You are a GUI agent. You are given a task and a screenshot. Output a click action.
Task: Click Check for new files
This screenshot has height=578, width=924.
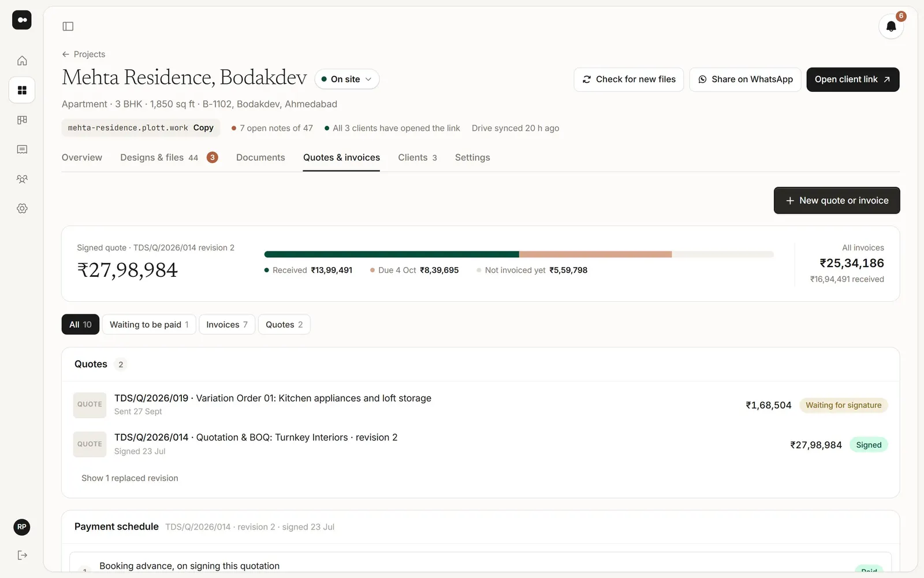click(628, 79)
